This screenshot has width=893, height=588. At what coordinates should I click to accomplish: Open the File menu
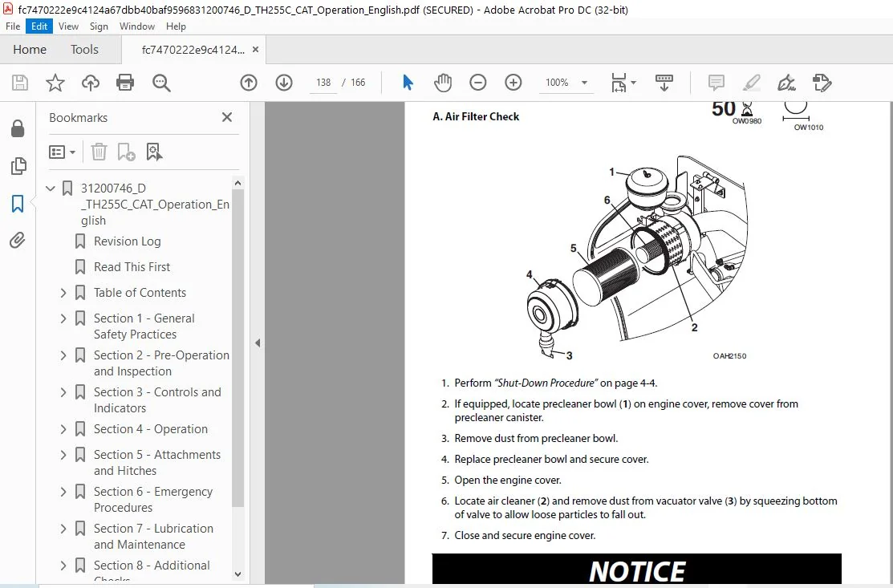coord(13,26)
